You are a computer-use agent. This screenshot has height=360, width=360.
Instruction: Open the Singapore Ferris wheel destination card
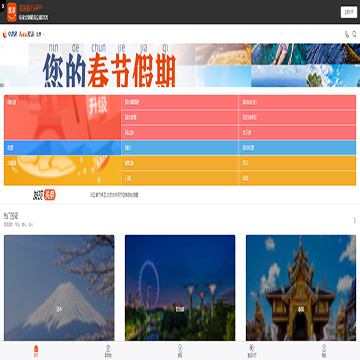[180, 288]
